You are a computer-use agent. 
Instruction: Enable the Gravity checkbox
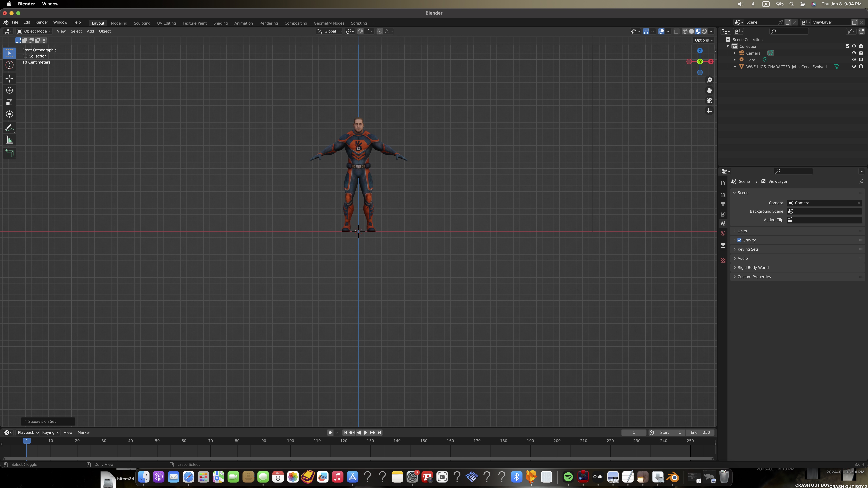(739, 240)
